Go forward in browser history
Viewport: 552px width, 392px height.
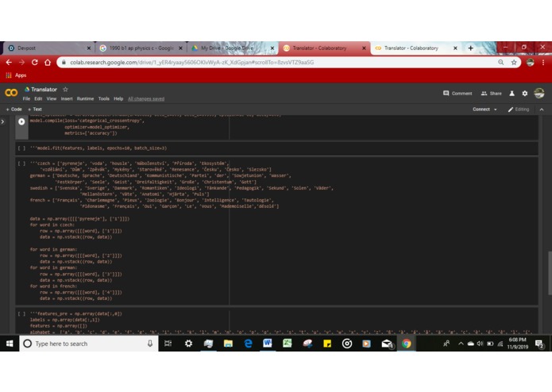point(21,62)
